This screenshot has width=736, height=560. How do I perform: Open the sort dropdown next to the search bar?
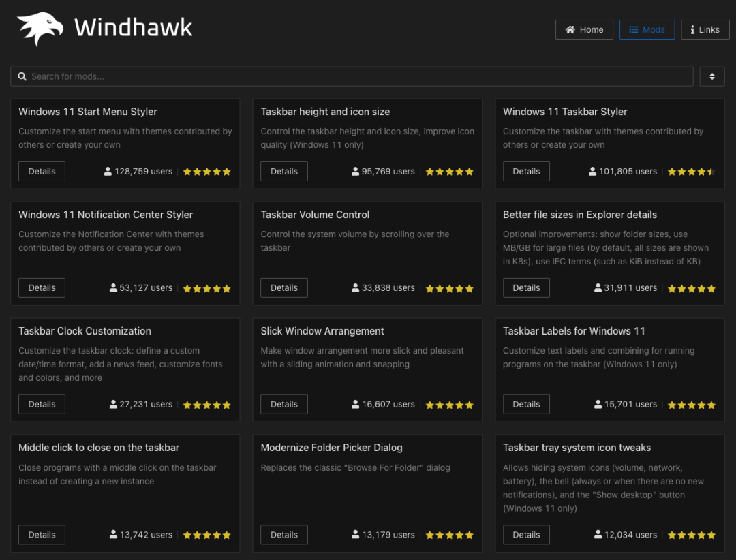(712, 76)
